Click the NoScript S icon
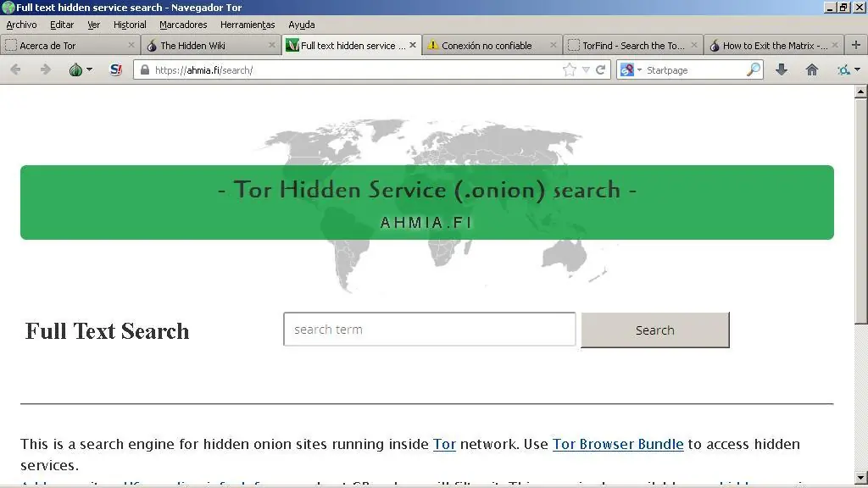 click(115, 69)
